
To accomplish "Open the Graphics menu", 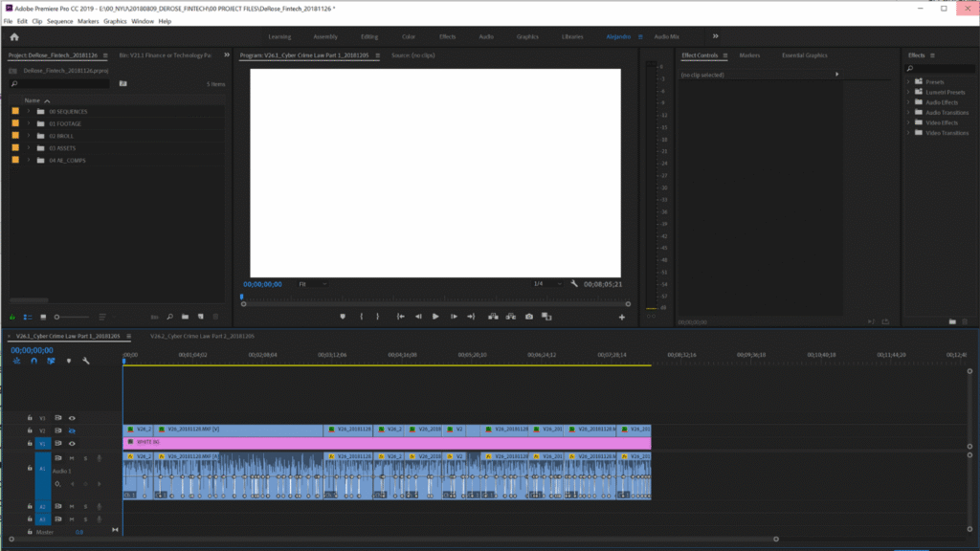I will 115,21.
